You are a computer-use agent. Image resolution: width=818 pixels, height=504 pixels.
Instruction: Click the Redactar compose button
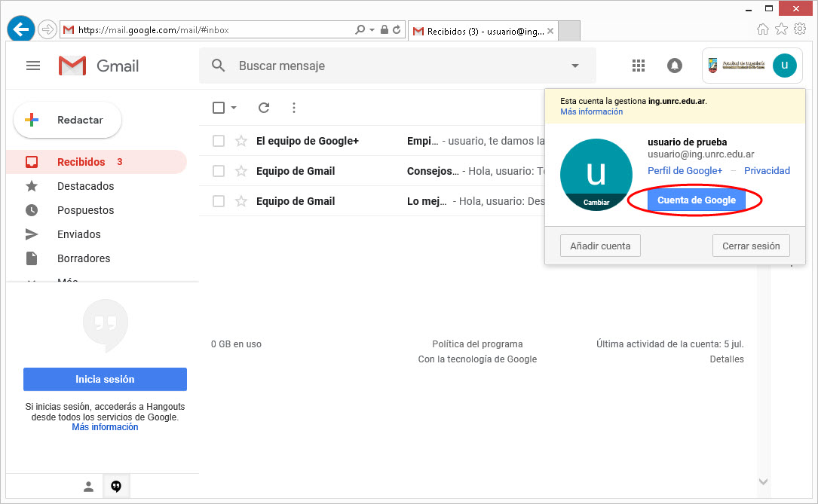(68, 120)
